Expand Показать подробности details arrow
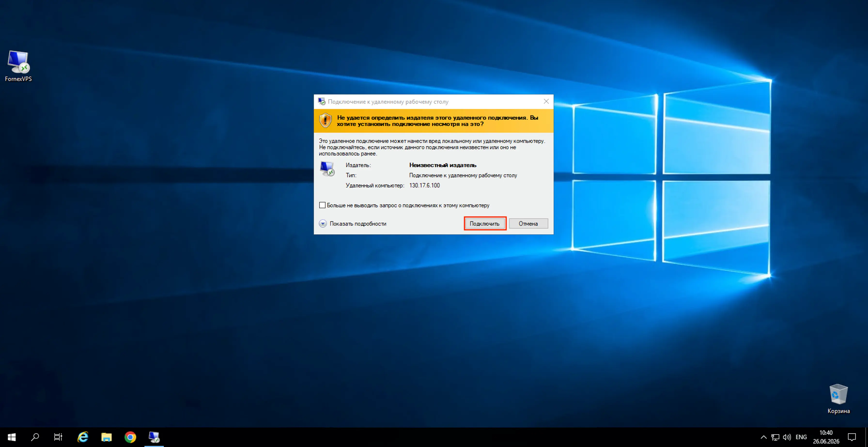The width and height of the screenshot is (868, 447). [x=323, y=224]
